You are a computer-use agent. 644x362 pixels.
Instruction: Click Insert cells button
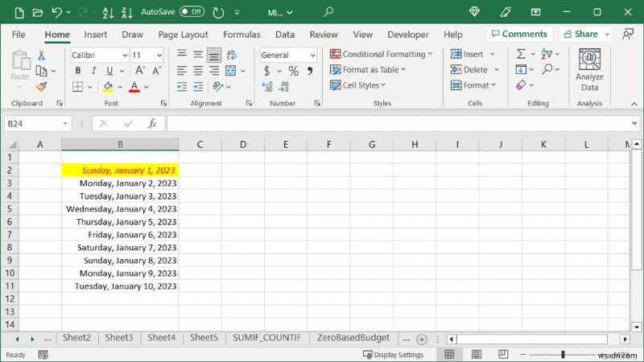[x=467, y=54]
